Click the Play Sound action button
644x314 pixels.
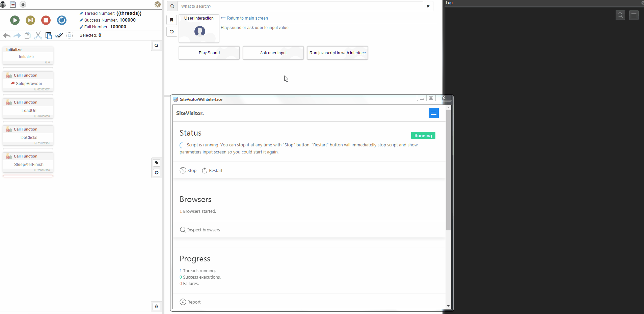coord(209,53)
